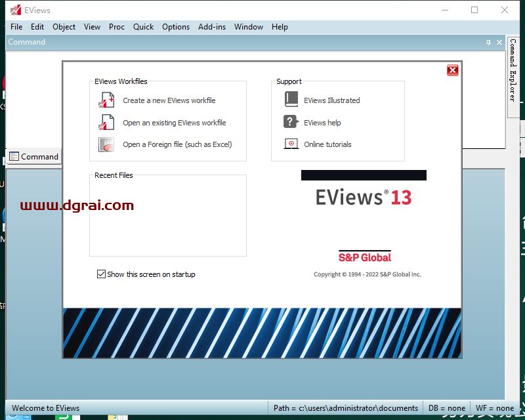Close the startup welcome dialog
Screen dimensions: 525x420
452,70
